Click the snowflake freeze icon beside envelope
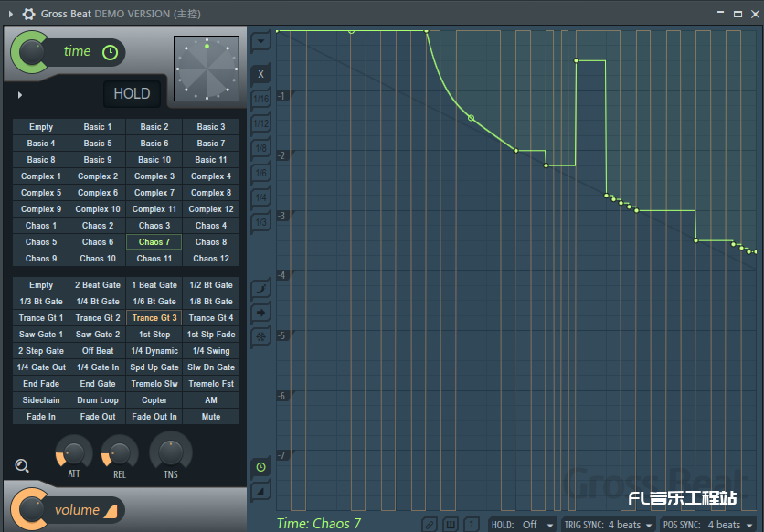Viewport: 764px width, 532px height. click(x=260, y=337)
